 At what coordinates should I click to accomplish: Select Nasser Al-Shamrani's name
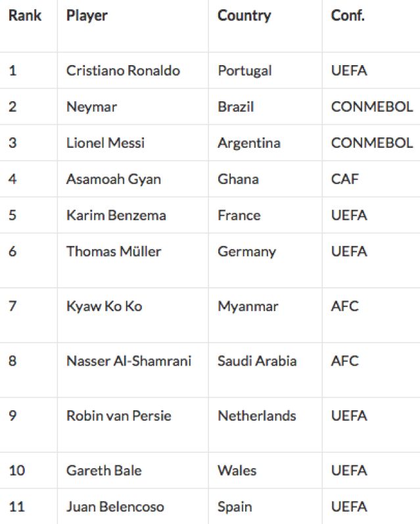(128, 361)
